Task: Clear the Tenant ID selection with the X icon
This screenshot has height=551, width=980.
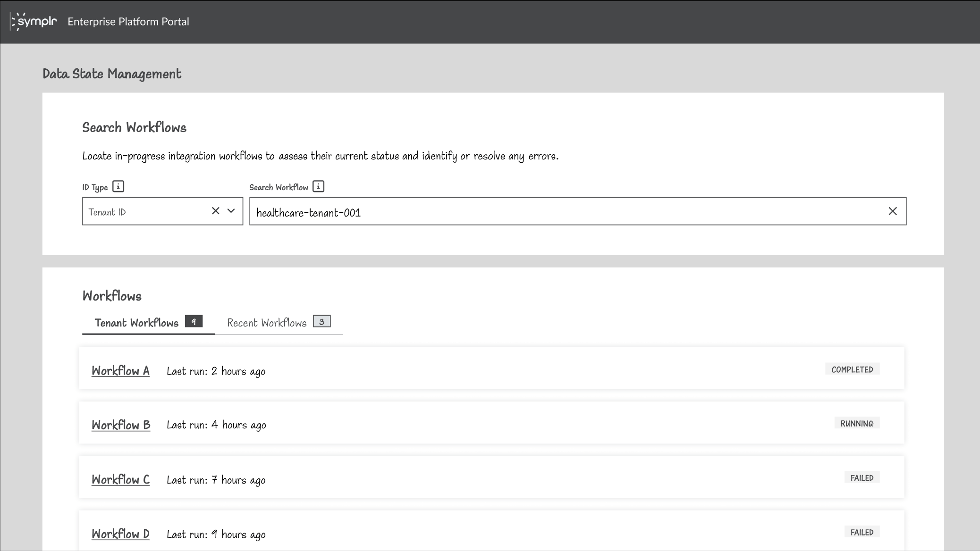Action: (216, 211)
